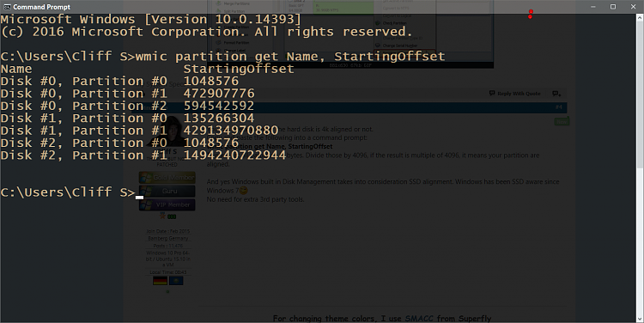Open the SMACC link in the forum signature
Image resolution: width=644 pixels, height=323 pixels.
(x=419, y=319)
